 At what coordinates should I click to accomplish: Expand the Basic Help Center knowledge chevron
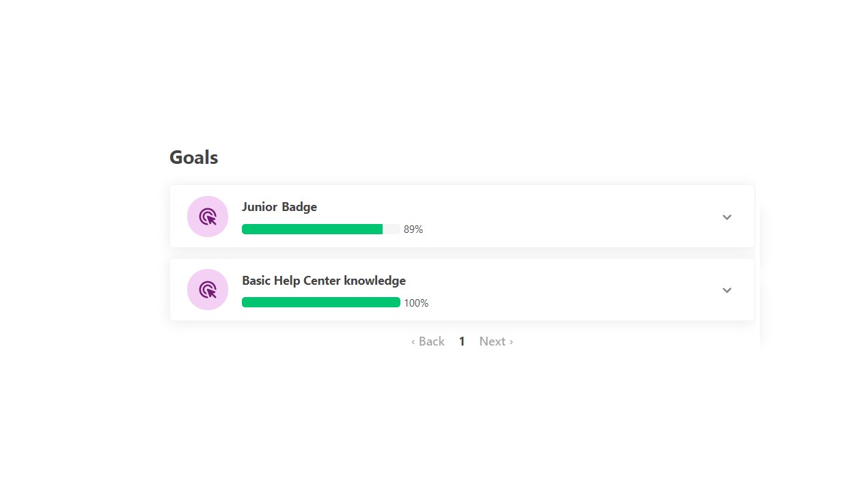727,290
